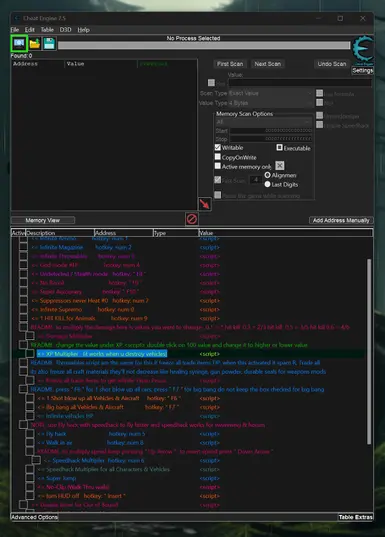Open the process list icon
Screen dimensions: 385x537
19,43
